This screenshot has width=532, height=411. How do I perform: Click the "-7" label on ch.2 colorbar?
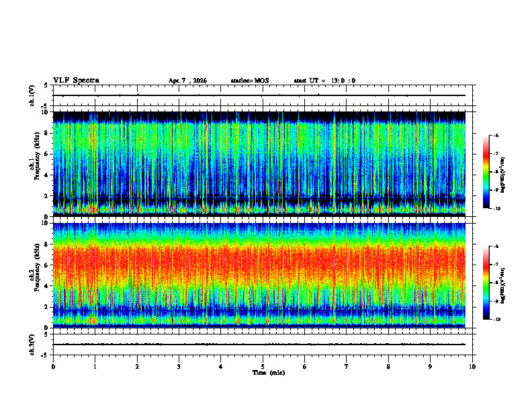(x=496, y=265)
